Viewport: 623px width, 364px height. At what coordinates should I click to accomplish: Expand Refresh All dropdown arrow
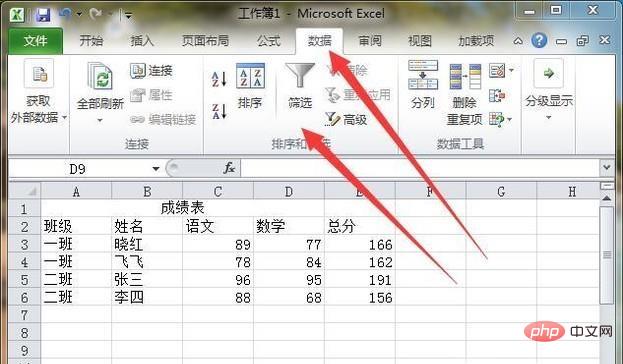100,120
